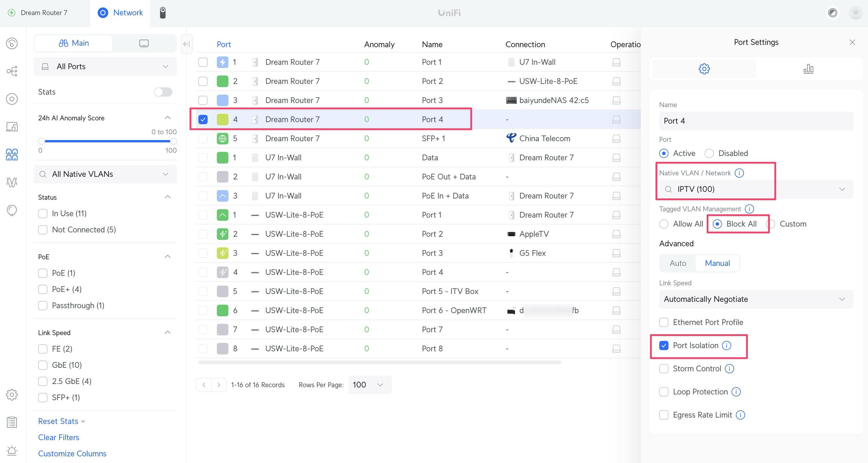
Task: Click the Storm Control info icon
Action: (730, 369)
